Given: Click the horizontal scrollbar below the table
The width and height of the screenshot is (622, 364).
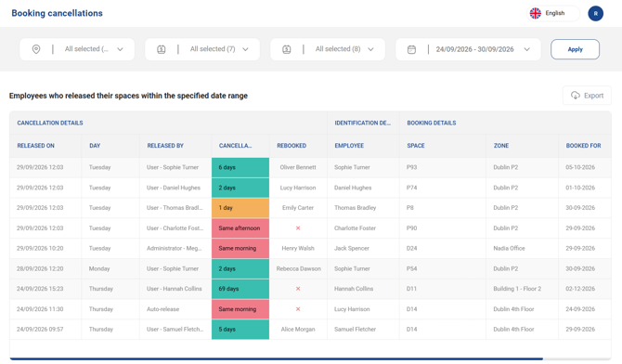Looking at the screenshot, I should [276, 358].
